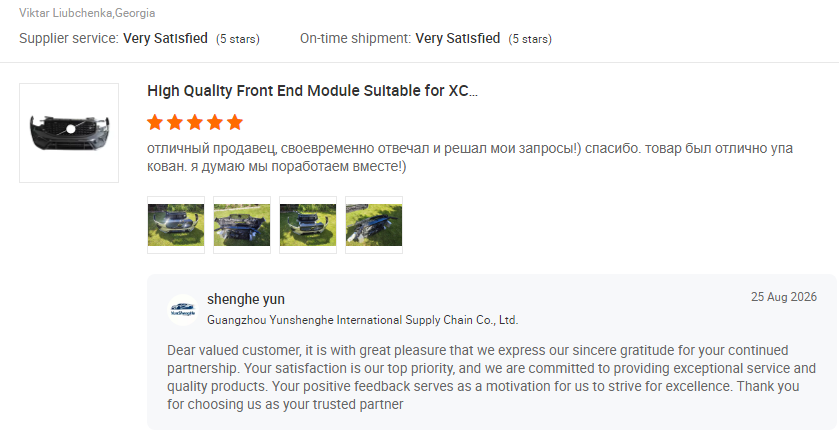This screenshot has height=440, width=839.
Task: Click the Supplier service Very Satisfied rating
Action: [x=165, y=39]
